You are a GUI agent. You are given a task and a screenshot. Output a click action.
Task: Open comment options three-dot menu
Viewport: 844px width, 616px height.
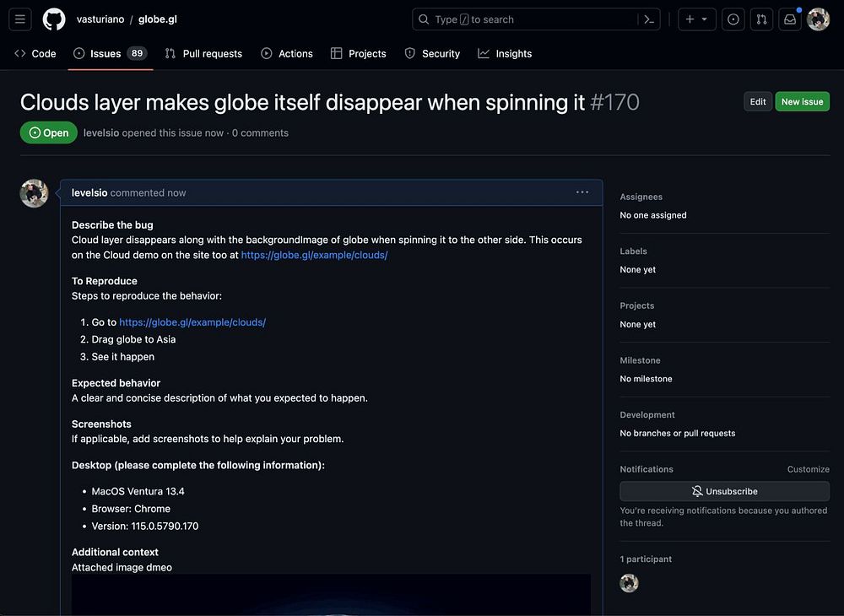[x=582, y=192]
